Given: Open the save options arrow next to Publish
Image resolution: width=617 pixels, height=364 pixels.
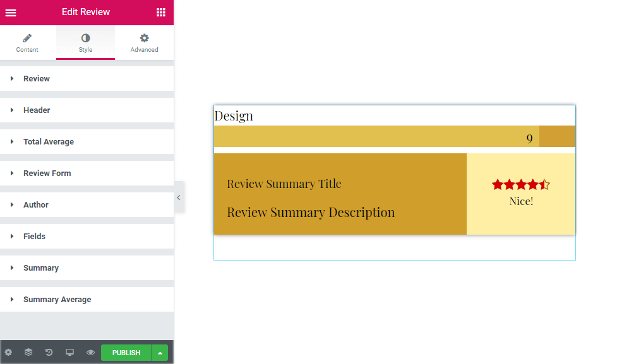Looking at the screenshot, I should pos(160,353).
